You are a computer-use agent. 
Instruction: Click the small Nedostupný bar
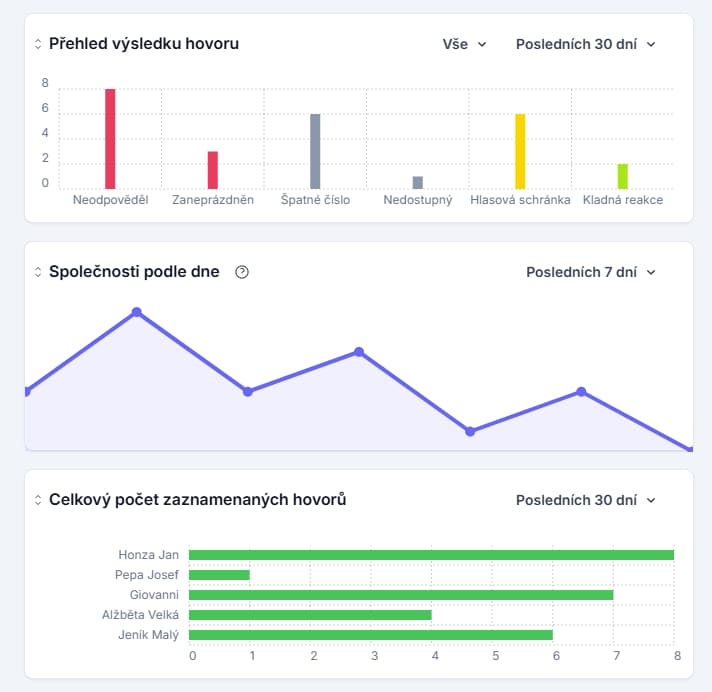click(x=418, y=182)
